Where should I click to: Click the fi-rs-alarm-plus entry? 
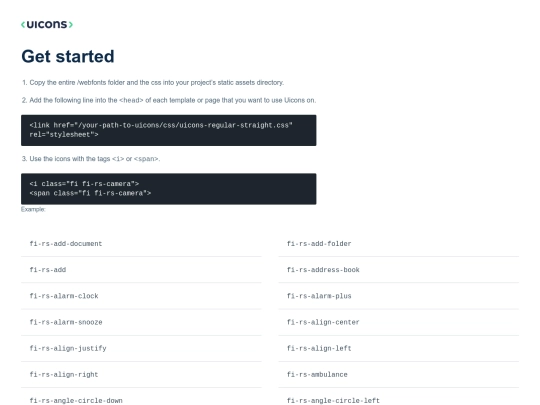pyautogui.click(x=398, y=296)
